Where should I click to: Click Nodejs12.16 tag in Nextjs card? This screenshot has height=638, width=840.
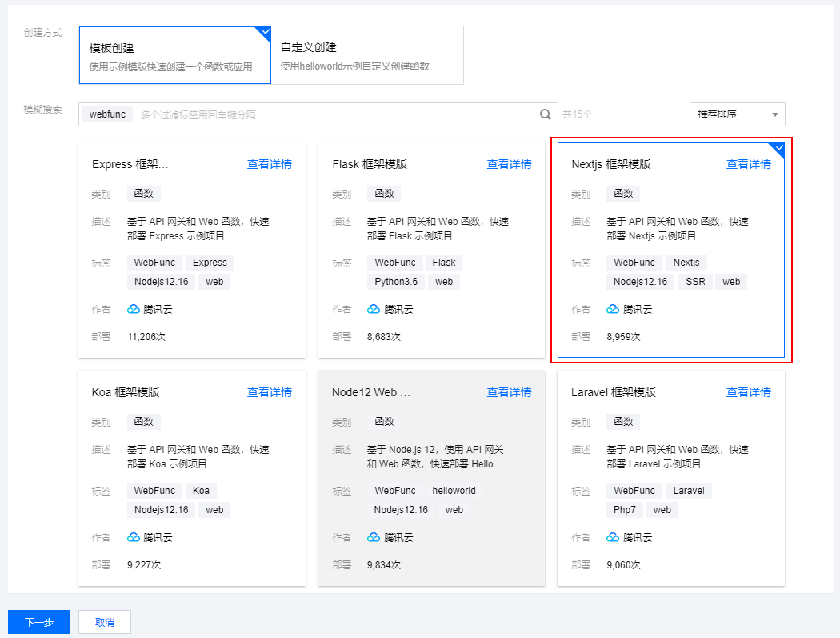[x=640, y=282]
